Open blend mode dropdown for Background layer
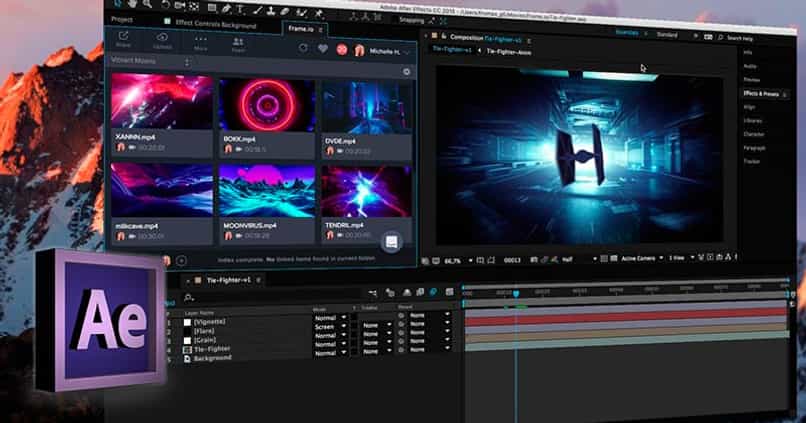The width and height of the screenshot is (806, 423). coord(330,353)
